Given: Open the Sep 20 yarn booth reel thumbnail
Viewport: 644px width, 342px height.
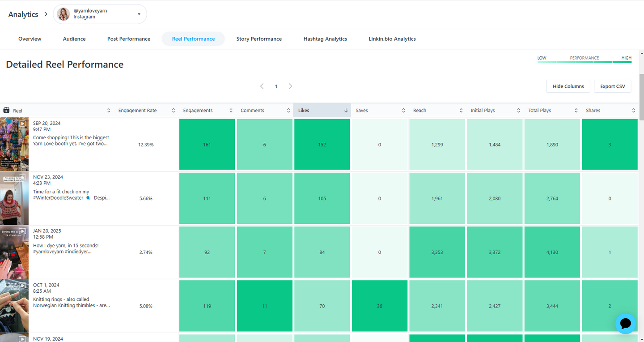Looking at the screenshot, I should [14, 144].
